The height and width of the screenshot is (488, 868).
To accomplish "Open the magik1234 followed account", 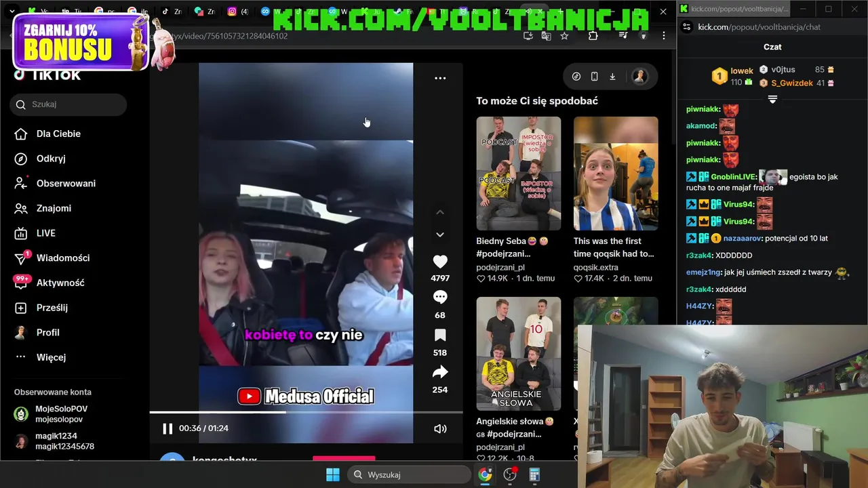I will (64, 441).
